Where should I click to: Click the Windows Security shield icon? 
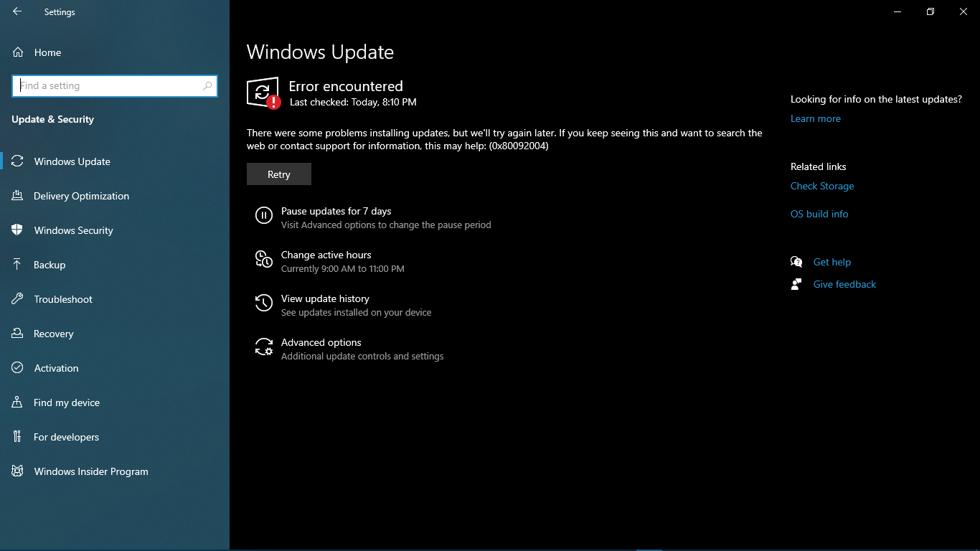pos(18,230)
